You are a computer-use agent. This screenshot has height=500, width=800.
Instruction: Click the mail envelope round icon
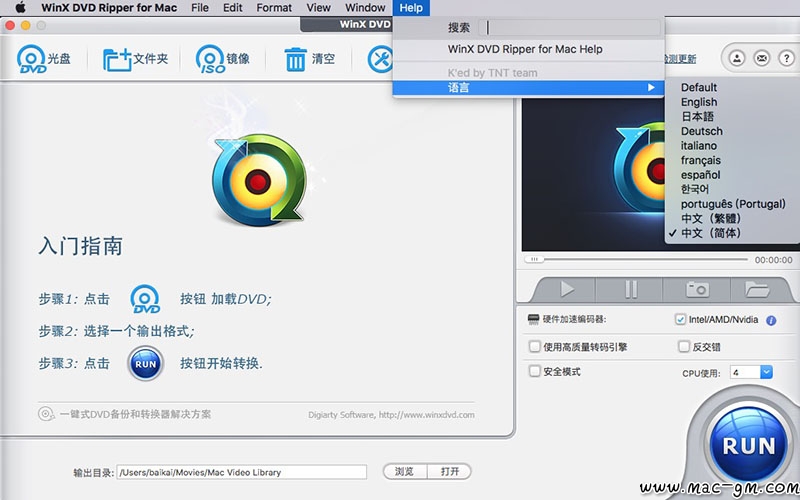coord(761,58)
